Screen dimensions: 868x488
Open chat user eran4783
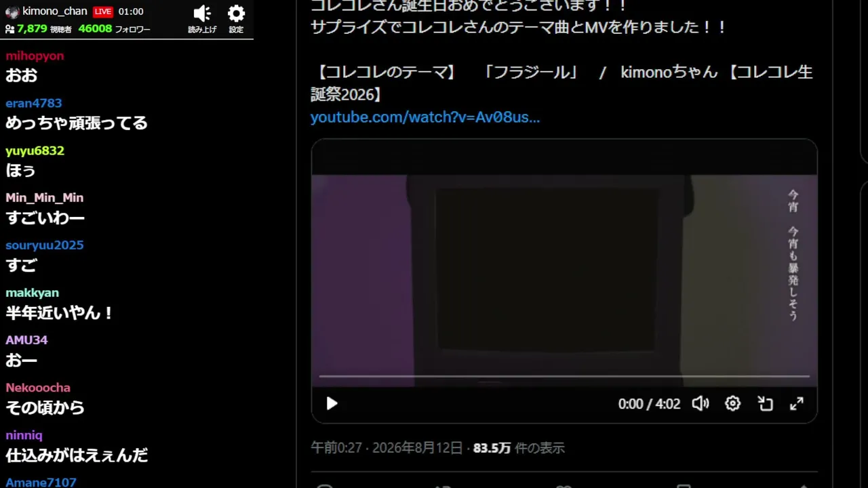click(34, 103)
